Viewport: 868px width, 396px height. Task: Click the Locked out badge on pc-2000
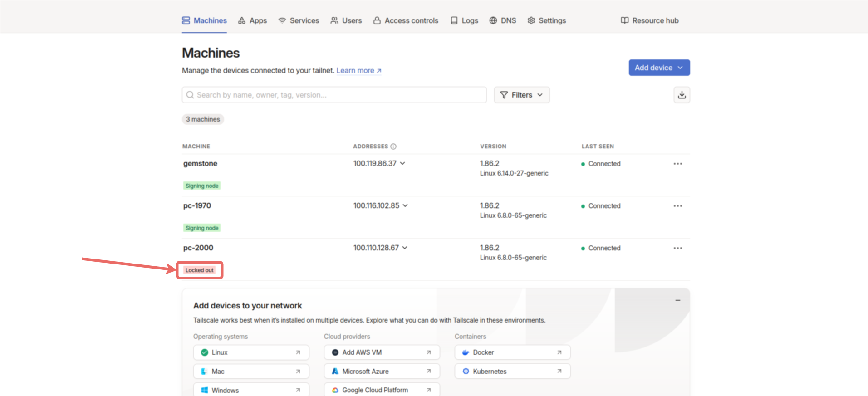tap(199, 270)
